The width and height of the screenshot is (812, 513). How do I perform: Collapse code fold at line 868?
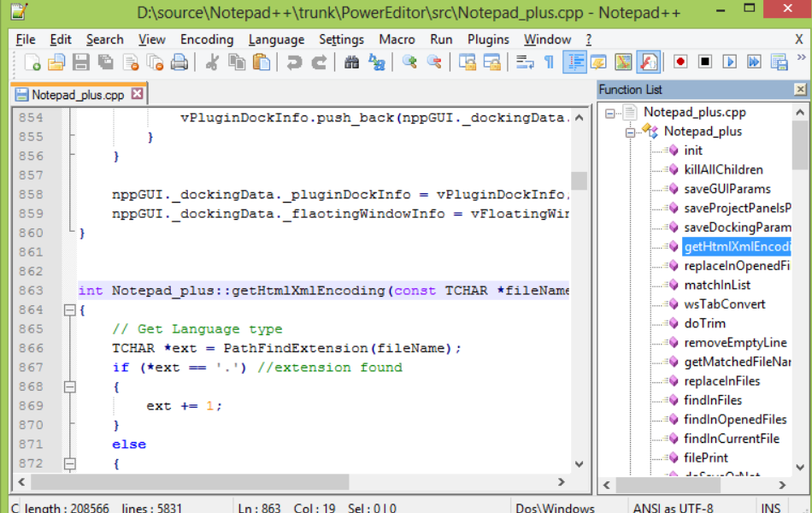[x=70, y=387]
